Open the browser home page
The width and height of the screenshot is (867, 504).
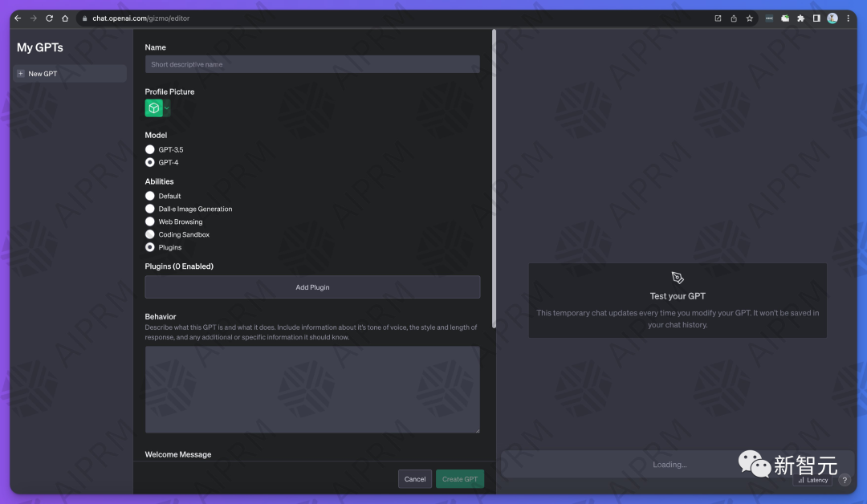65,18
